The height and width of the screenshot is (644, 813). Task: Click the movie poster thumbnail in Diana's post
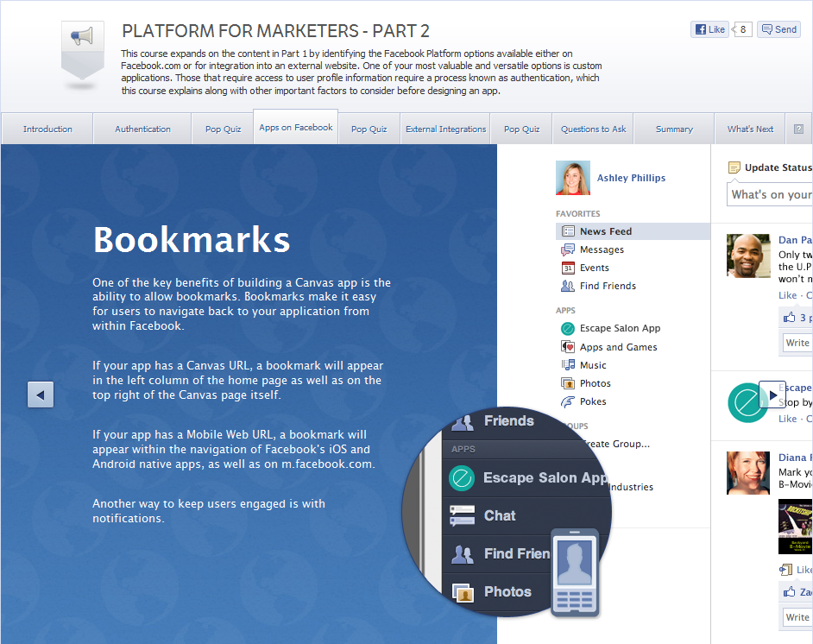[x=796, y=527]
